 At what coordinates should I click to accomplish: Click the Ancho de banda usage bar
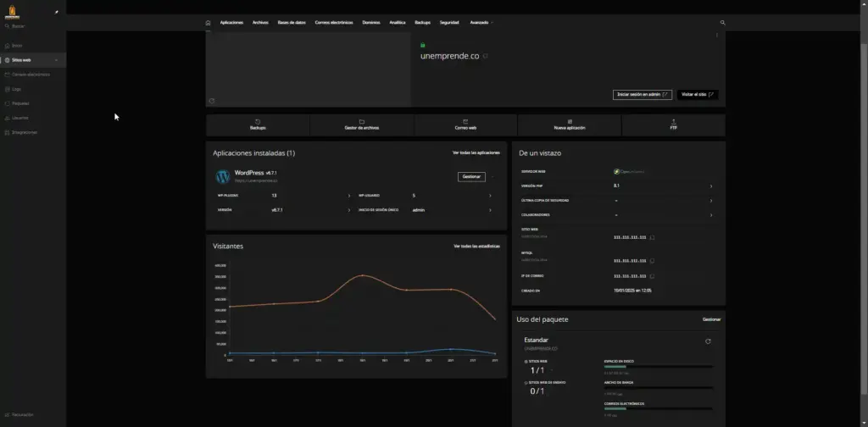point(658,388)
